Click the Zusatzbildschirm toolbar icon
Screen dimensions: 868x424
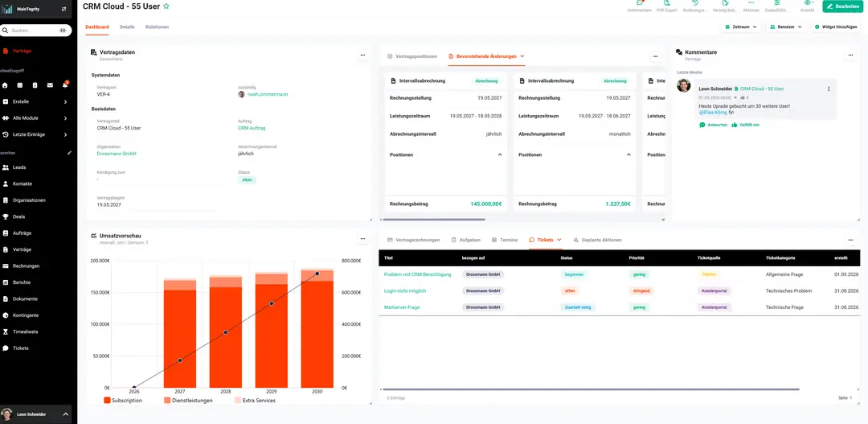coord(777,3)
